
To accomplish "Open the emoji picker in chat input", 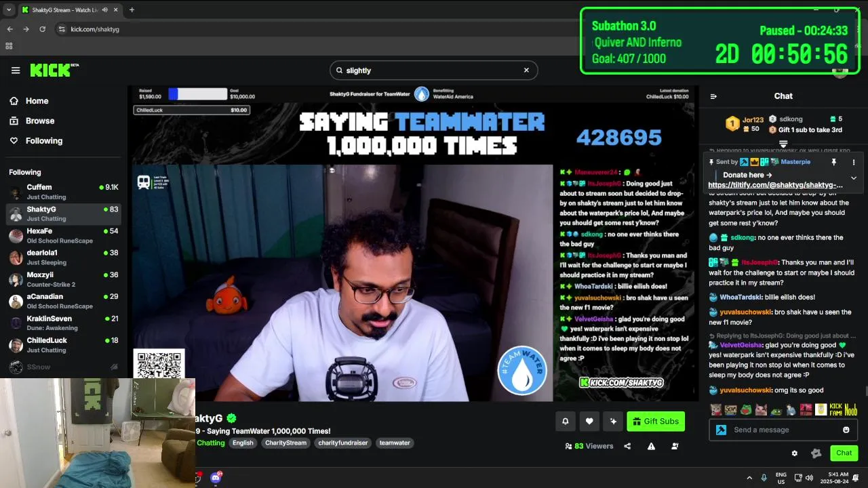I will (846, 430).
